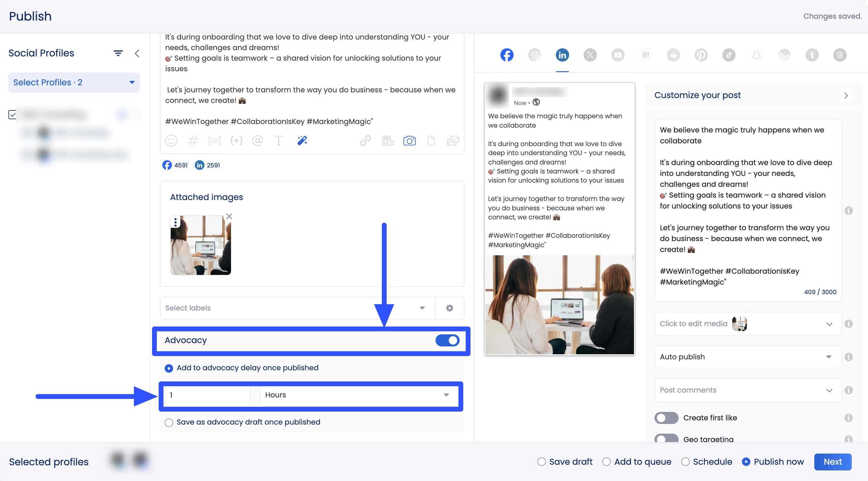Image resolution: width=868 pixels, height=481 pixels.
Task: Open the emoji picker icon
Action: coord(171,141)
